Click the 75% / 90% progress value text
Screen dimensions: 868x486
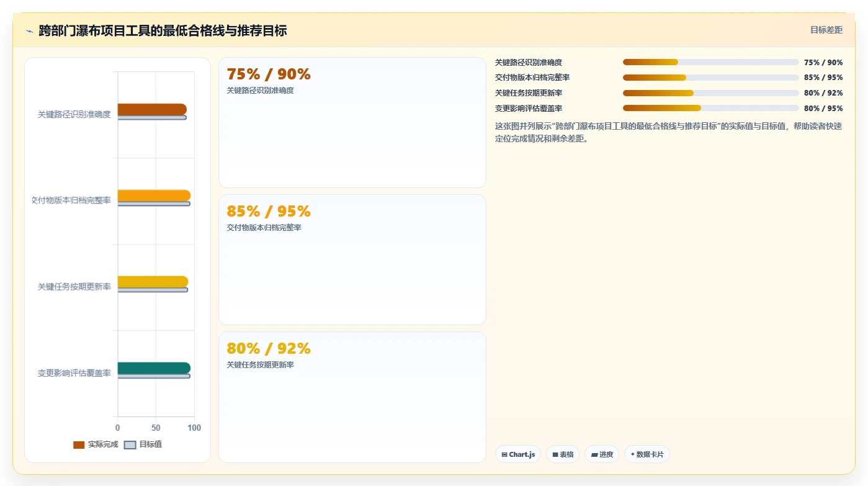point(823,63)
